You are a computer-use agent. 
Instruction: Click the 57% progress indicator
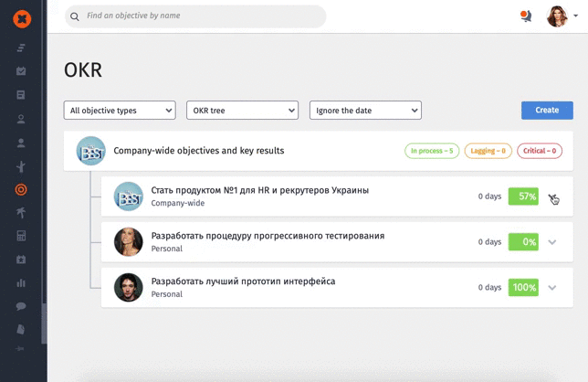tap(523, 196)
